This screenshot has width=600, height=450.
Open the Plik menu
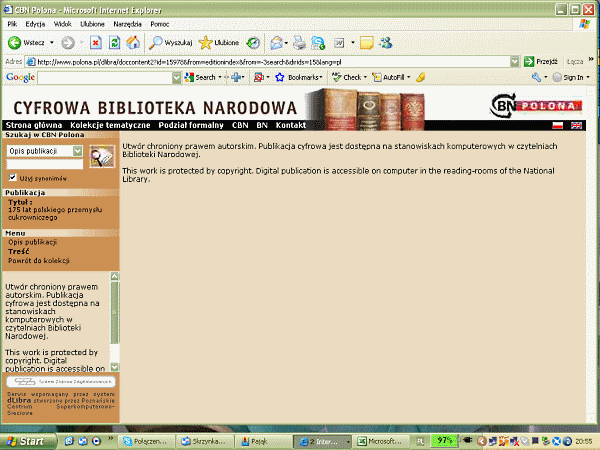click(12, 24)
